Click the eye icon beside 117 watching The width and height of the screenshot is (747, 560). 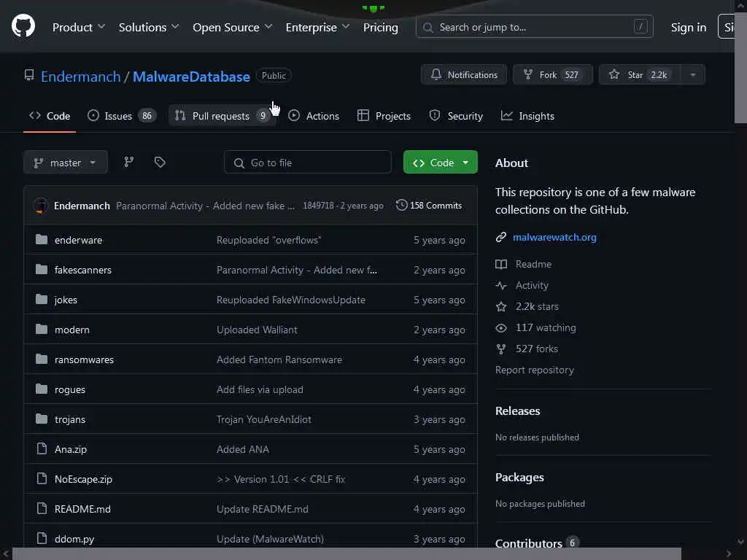click(x=501, y=327)
